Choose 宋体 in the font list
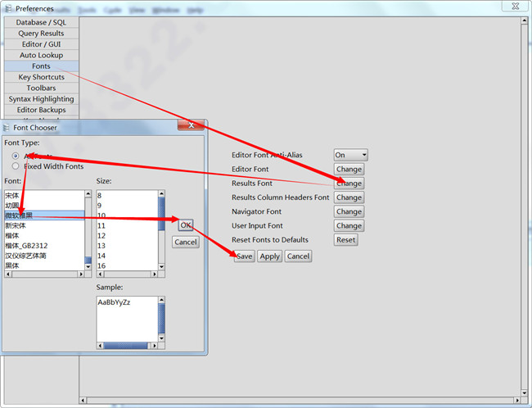 44,196
